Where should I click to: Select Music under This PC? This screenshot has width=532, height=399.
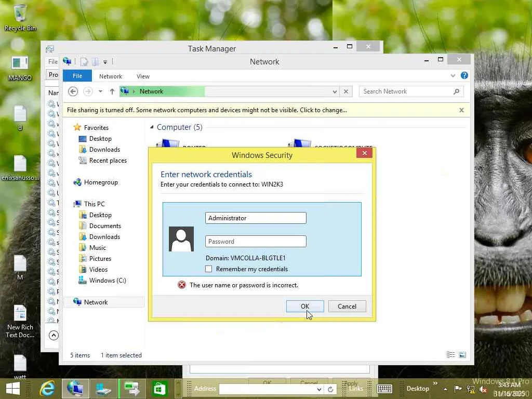pos(97,248)
